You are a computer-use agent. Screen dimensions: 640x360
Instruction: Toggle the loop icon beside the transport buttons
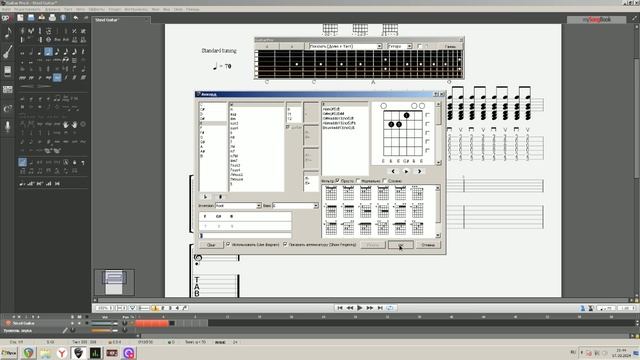tap(390, 308)
